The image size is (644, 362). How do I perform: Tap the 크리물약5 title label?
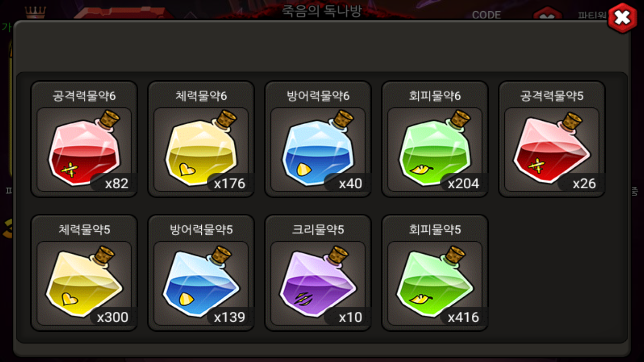point(318,230)
